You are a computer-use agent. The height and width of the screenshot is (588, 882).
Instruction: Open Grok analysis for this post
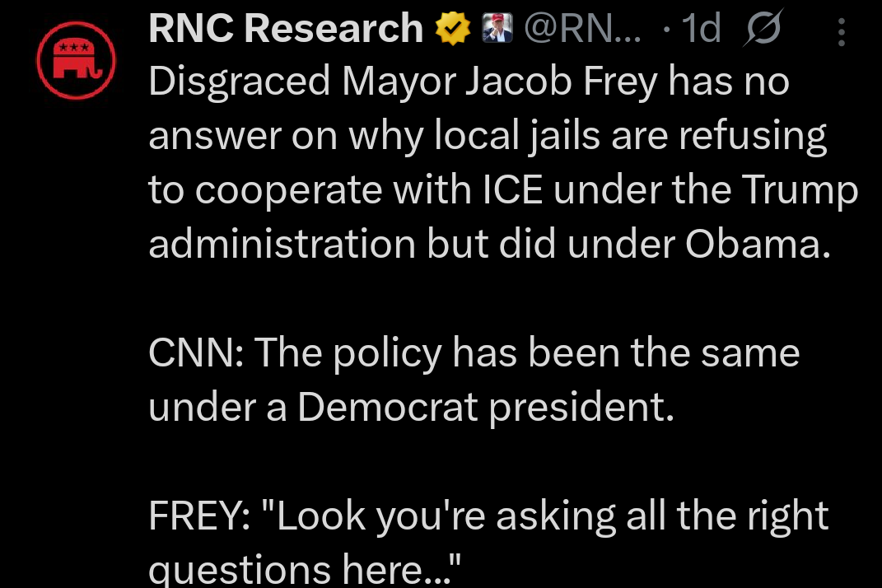pos(762,27)
